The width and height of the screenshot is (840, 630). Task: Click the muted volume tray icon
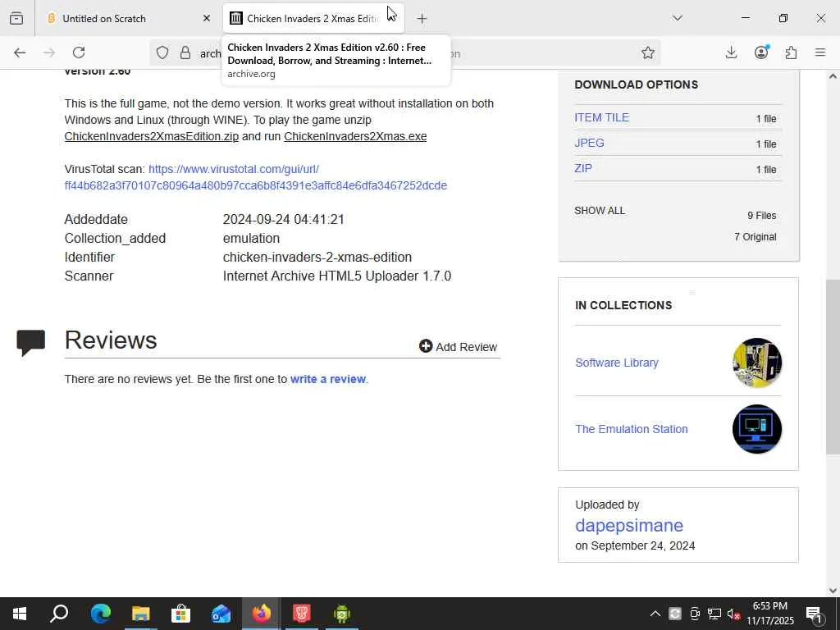(x=734, y=614)
